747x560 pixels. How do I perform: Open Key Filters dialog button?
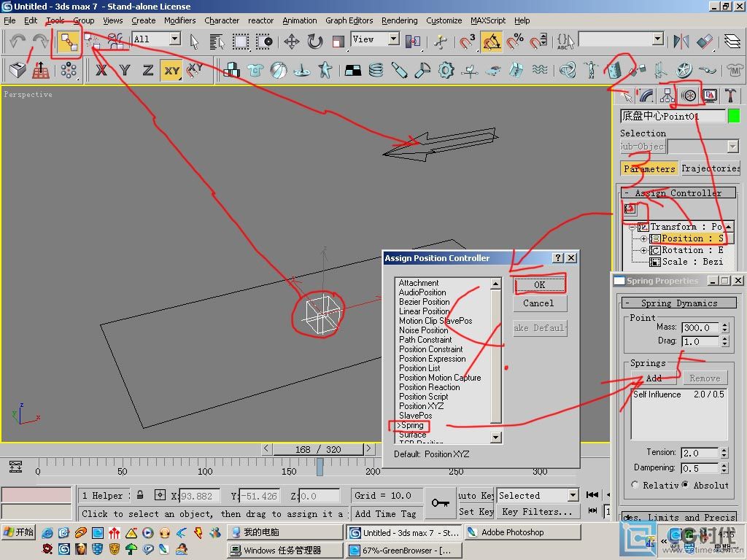pos(537,511)
